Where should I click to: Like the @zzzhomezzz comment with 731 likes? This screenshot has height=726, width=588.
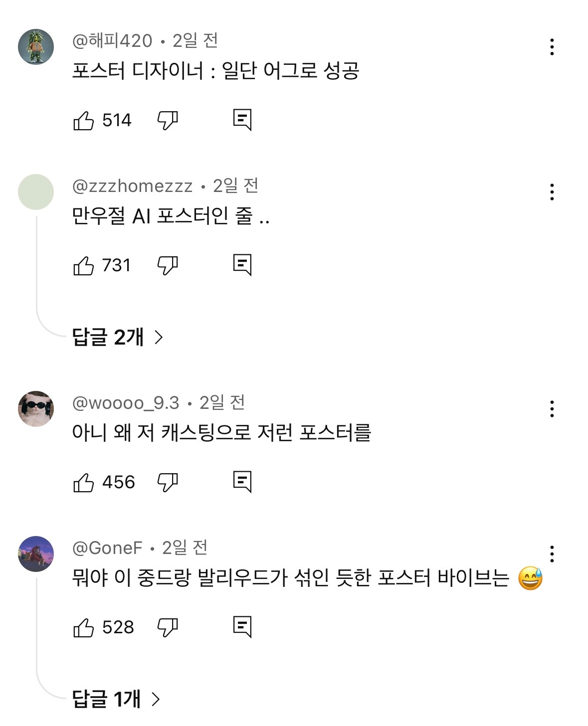click(x=84, y=266)
